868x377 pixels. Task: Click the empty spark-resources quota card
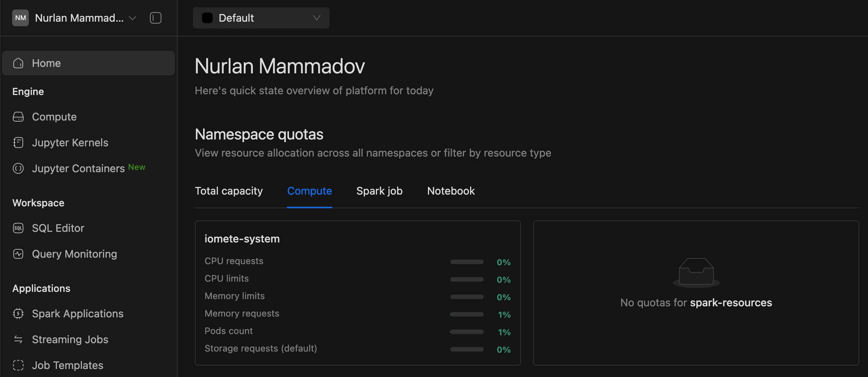(696, 293)
